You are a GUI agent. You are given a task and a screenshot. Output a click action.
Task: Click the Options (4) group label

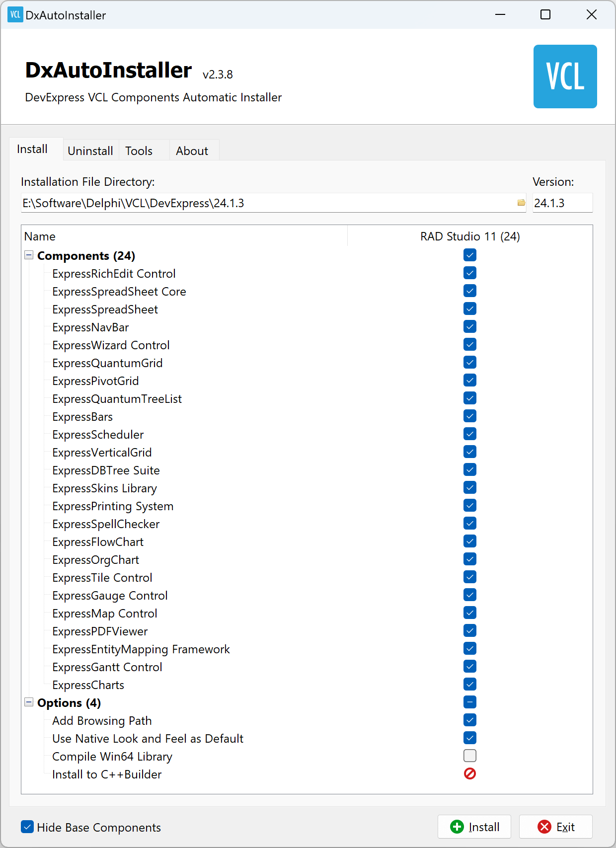69,703
